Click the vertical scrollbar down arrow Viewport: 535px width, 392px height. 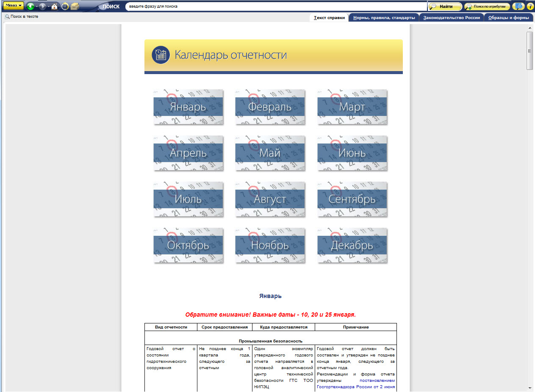pyautogui.click(x=529, y=388)
